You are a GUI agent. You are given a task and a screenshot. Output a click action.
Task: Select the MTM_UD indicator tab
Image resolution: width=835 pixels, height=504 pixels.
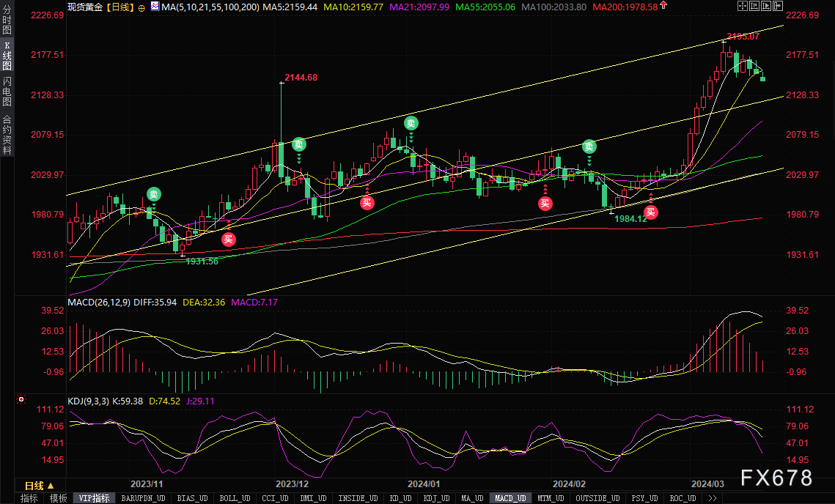[551, 498]
